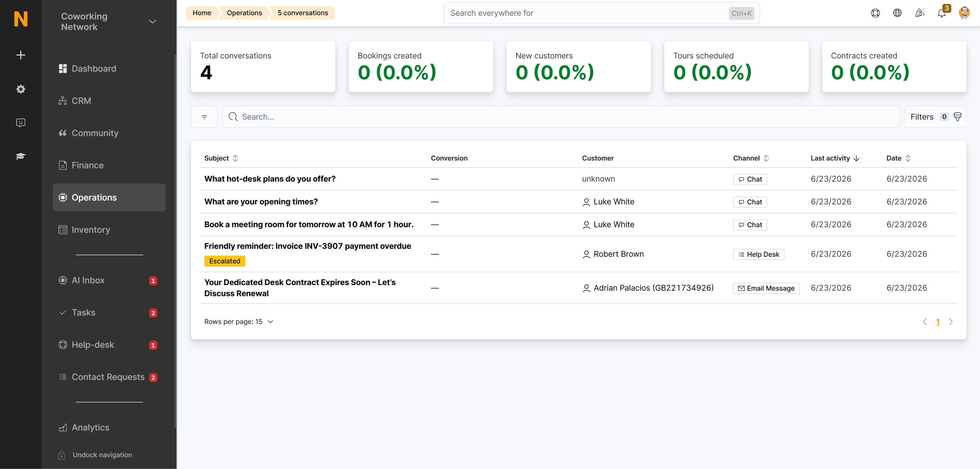980x469 pixels.
Task: Open "What hot-desk plans do you offer?" conversation
Action: tap(270, 179)
